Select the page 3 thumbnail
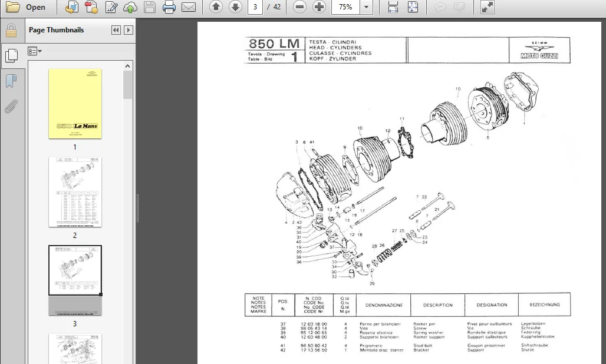Screen dimensions: 606x364 pos(75,280)
